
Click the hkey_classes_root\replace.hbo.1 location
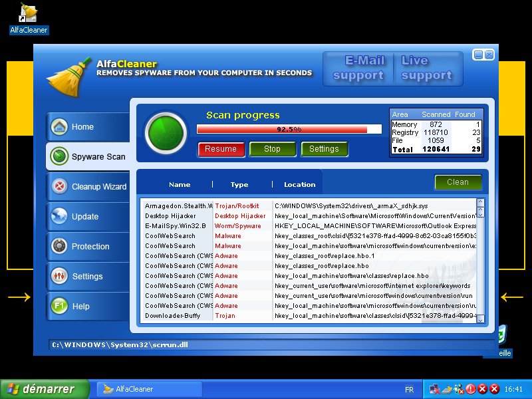(x=325, y=256)
